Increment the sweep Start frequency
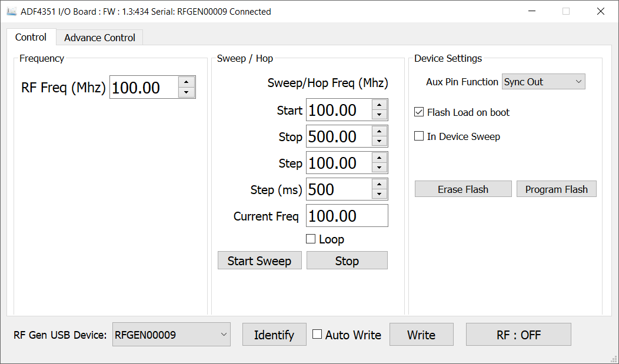 pos(380,105)
